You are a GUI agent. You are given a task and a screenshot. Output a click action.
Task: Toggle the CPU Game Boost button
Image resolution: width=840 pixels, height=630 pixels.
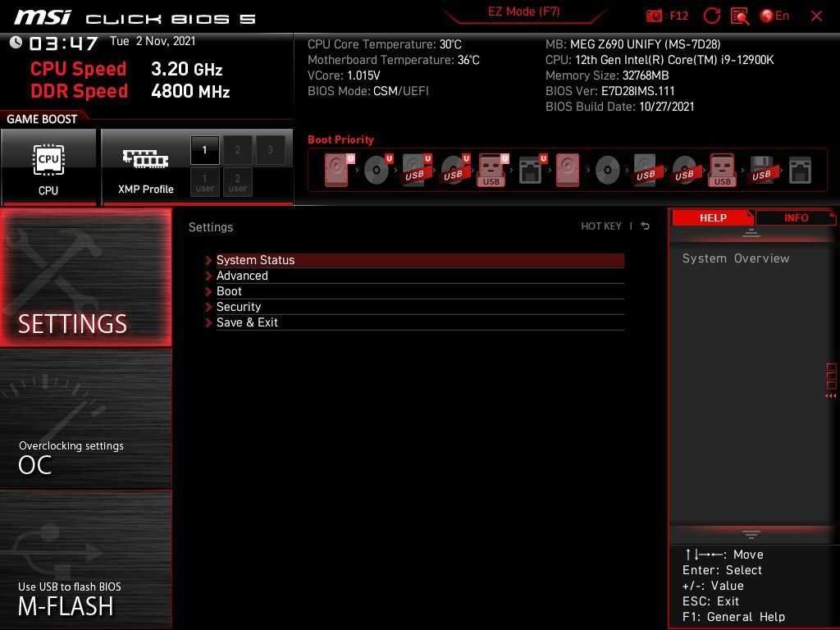tap(48, 167)
